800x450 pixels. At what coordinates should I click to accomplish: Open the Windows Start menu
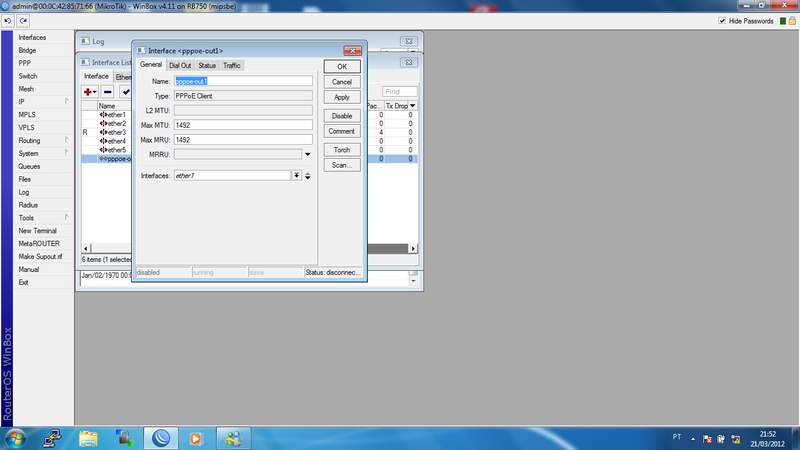(16, 438)
